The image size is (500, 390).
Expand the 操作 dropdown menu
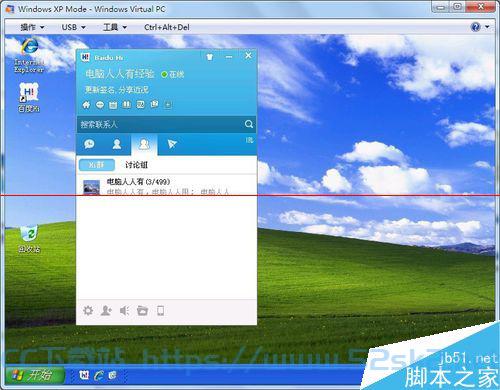point(32,27)
